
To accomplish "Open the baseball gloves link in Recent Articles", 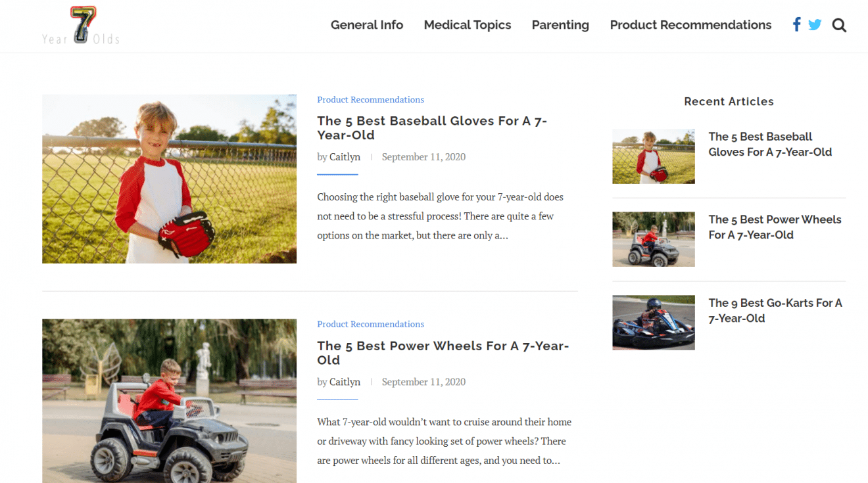I will tap(770, 144).
